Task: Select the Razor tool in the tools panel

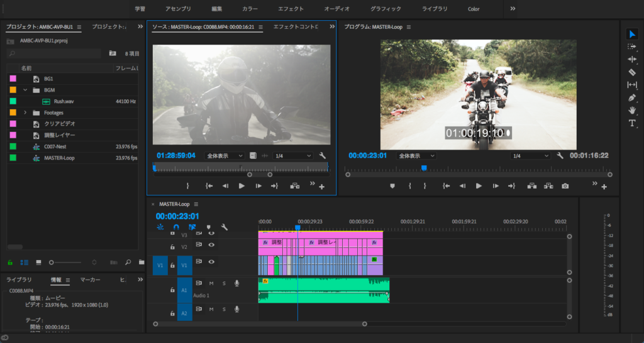Action: click(632, 72)
